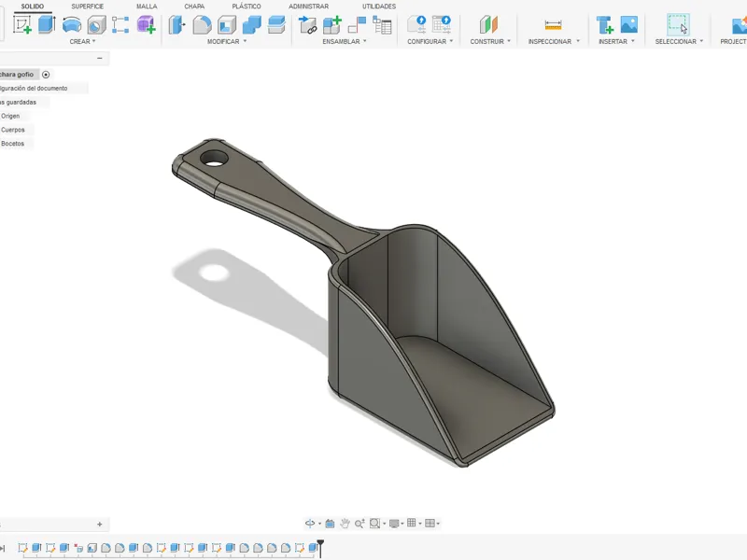Open the MODIFICAR dropdown menu
The width and height of the screenshot is (747, 560).
click(227, 41)
